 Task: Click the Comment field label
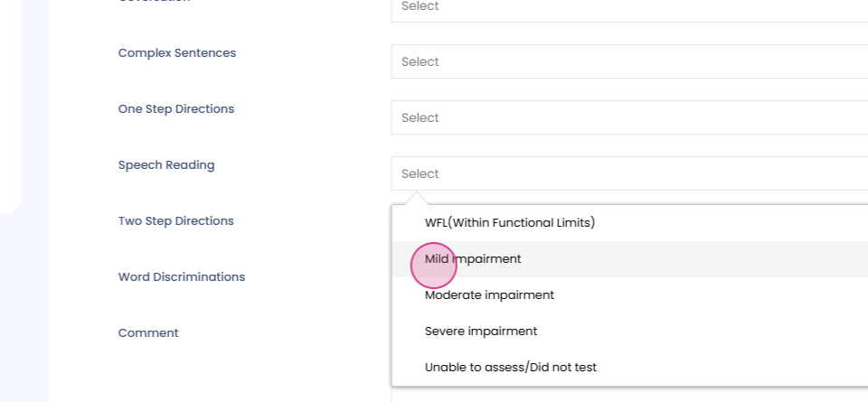point(148,333)
